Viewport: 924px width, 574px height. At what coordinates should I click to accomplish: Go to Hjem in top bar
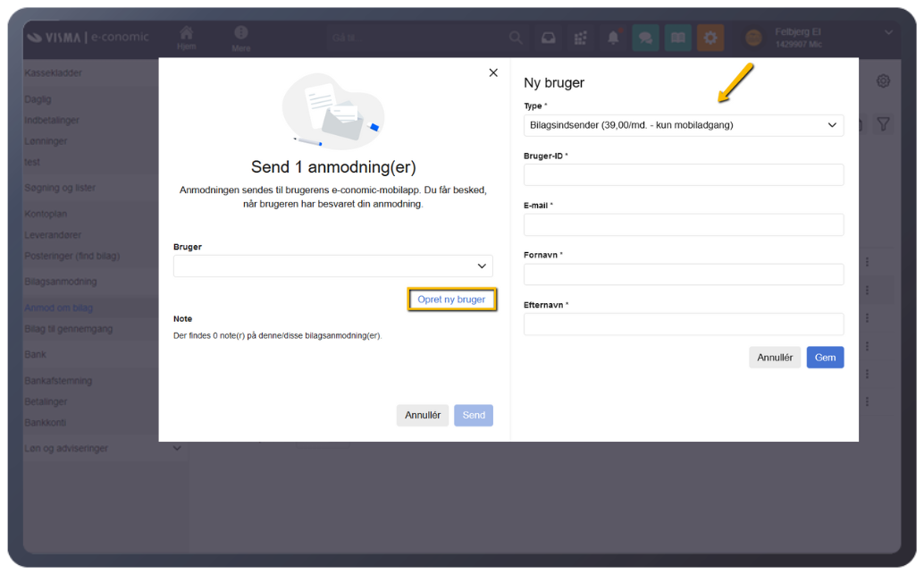pyautogui.click(x=186, y=38)
